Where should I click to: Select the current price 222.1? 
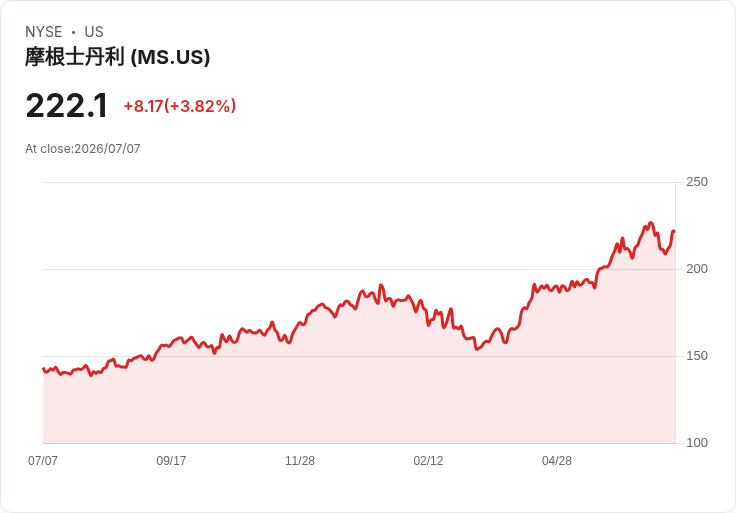pos(67,106)
